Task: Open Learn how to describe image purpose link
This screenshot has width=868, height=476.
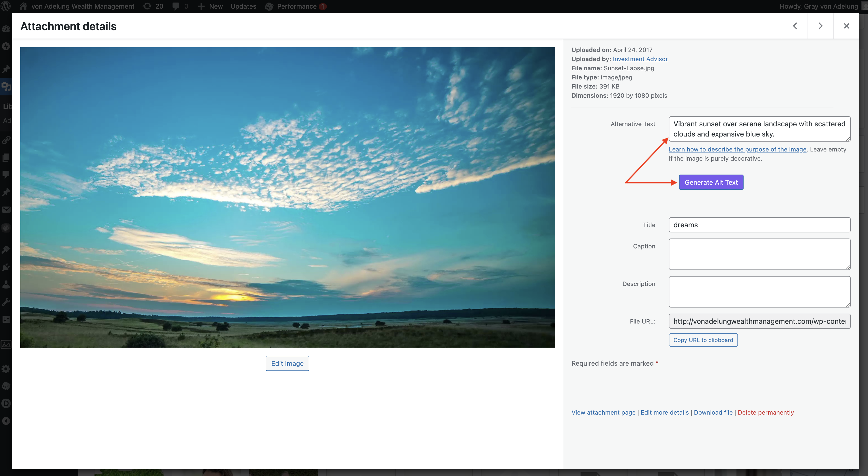Action: point(737,149)
